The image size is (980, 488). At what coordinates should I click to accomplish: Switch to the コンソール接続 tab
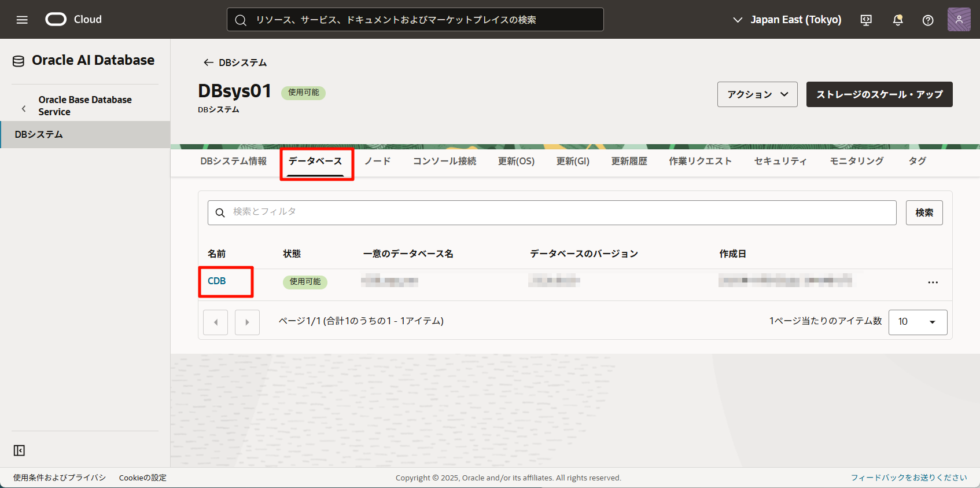(x=444, y=161)
